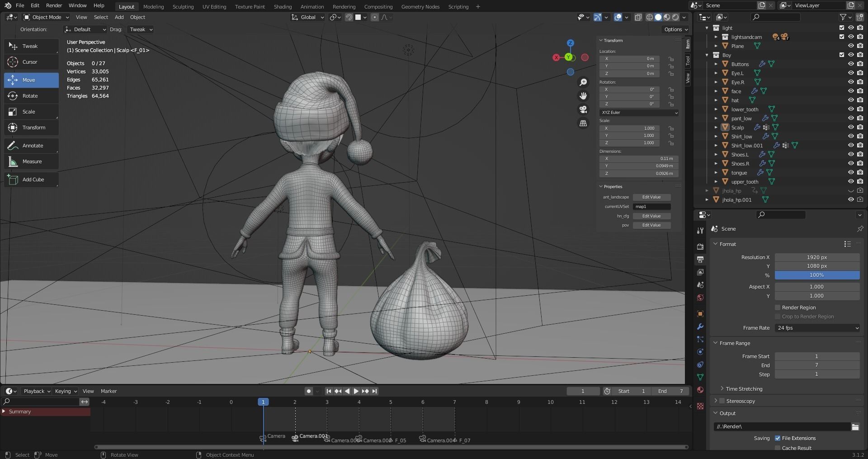Click the pan view hand icon
868x459 pixels.
click(x=583, y=96)
